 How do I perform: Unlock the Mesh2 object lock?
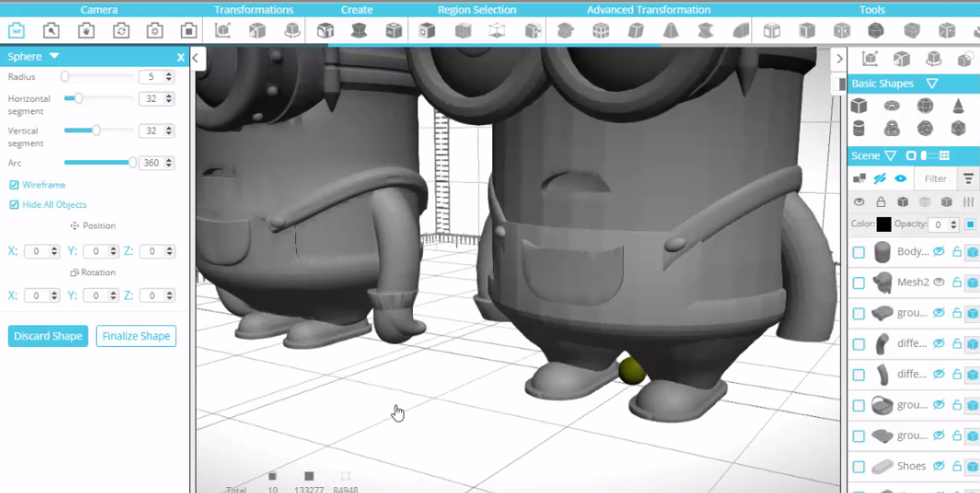click(x=957, y=283)
